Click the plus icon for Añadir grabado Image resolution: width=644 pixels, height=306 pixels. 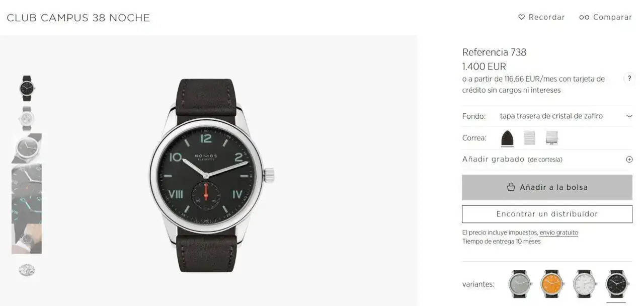[x=629, y=159]
